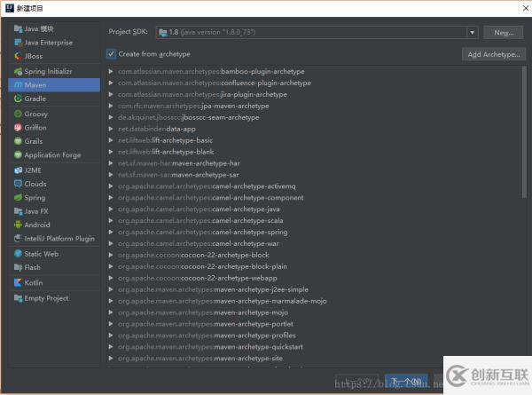Select cocoon-22-archetype-block-plain row
The width and height of the screenshot is (532, 395).
[314, 266]
